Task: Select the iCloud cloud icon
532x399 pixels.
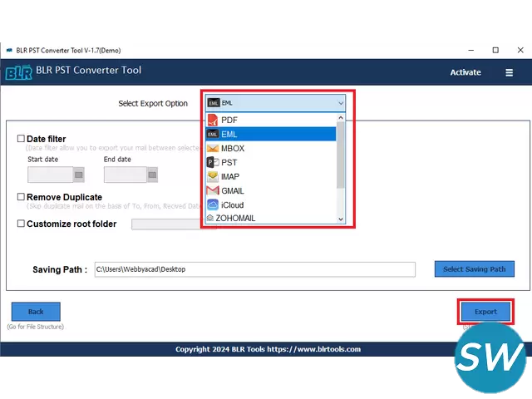Action: 212,204
